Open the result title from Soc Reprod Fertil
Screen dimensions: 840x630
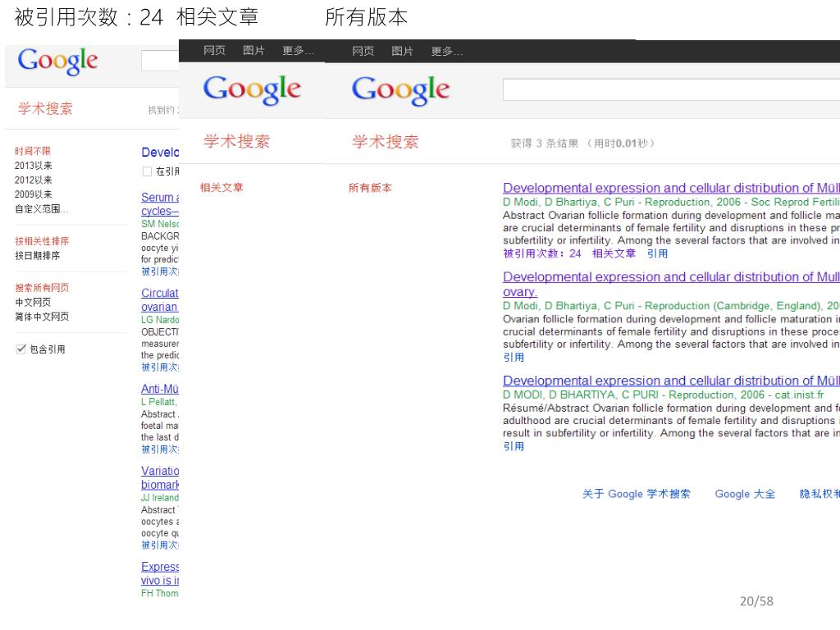(671, 188)
